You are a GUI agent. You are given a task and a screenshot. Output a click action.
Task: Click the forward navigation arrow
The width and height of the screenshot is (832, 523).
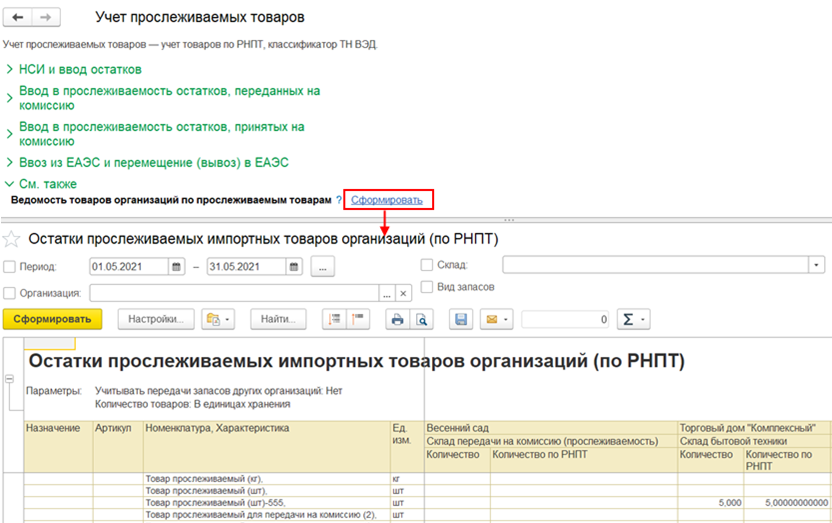[46, 18]
